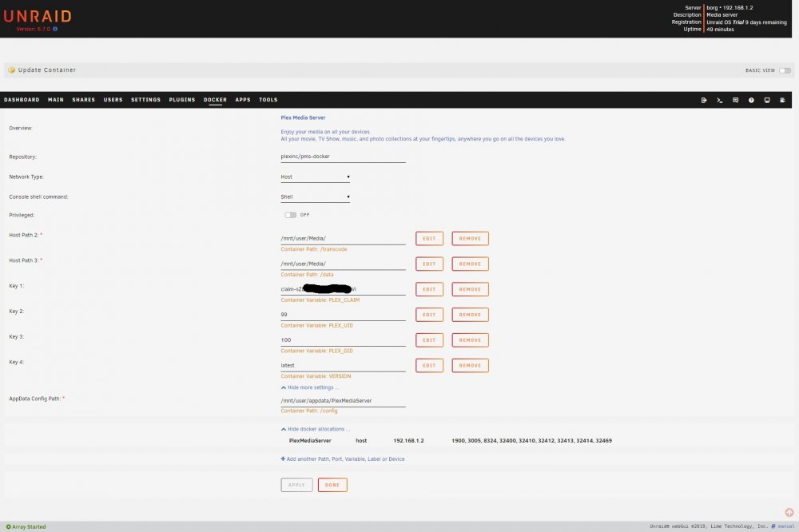This screenshot has height=532, width=799.
Task: Click Remove for Key 2 PLEX_UID
Action: click(x=470, y=315)
